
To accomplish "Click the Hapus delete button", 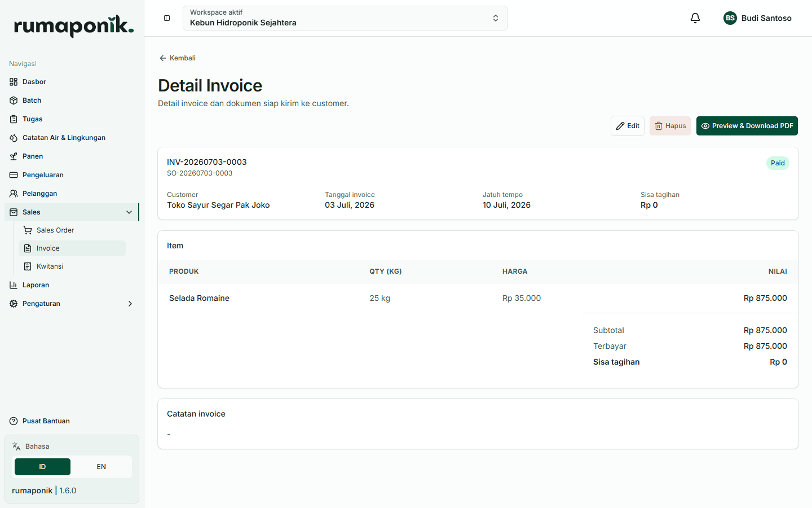I will tap(670, 126).
